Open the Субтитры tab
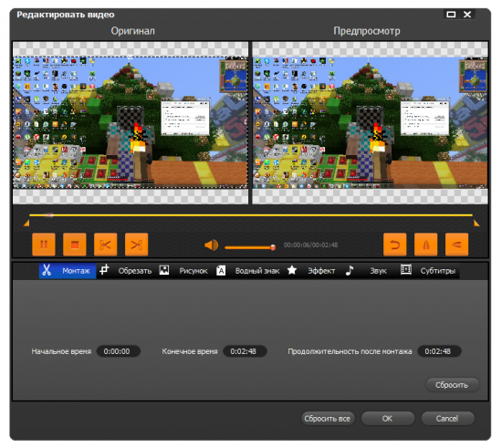 click(x=428, y=271)
